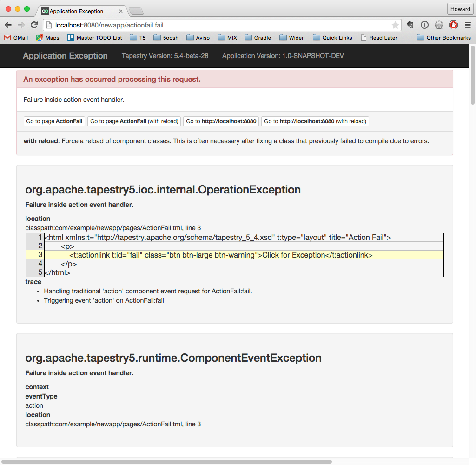Viewport: 476px width, 465px height.
Task: Click the localhost URL address bar
Action: click(218, 25)
